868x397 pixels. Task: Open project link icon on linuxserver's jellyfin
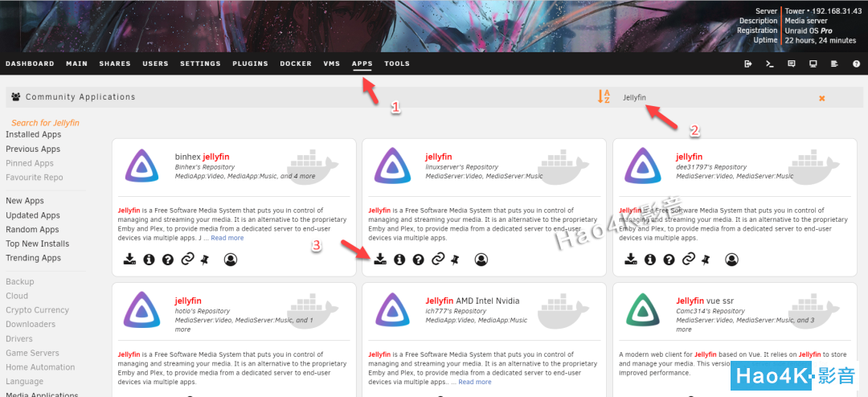pyautogui.click(x=439, y=259)
